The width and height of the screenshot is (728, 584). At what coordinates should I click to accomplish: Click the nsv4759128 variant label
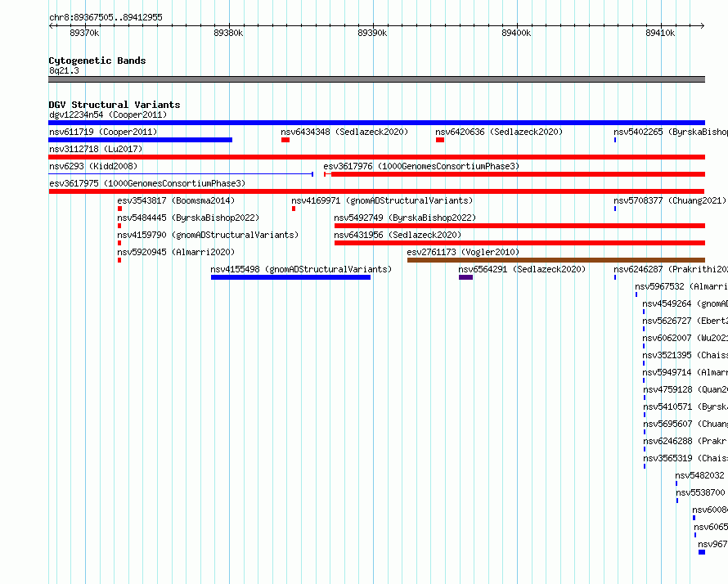click(685, 389)
